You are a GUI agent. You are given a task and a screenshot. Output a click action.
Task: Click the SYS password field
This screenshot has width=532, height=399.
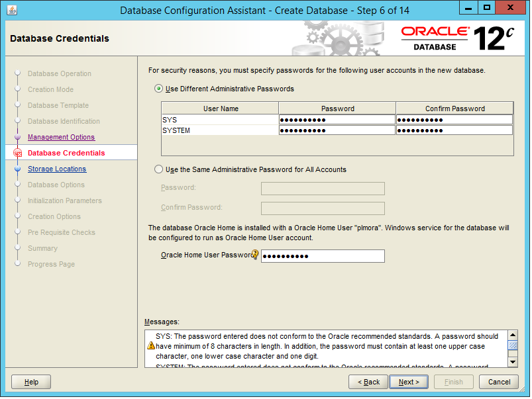tap(337, 120)
